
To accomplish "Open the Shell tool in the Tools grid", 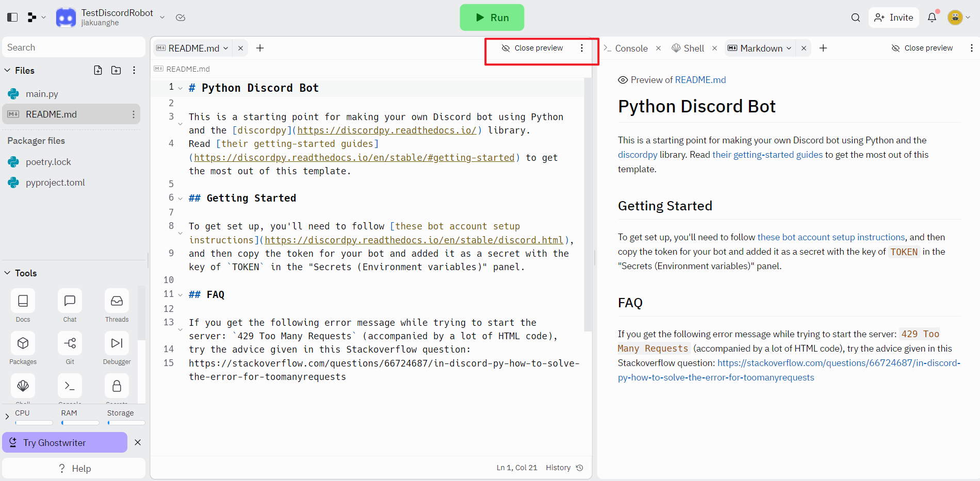I will [23, 386].
